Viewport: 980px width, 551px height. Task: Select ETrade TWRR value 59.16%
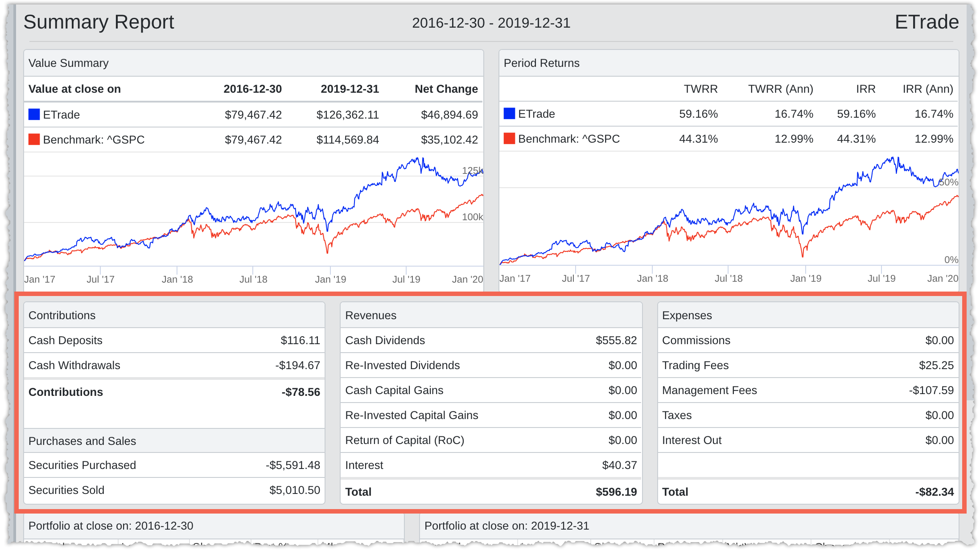point(698,114)
